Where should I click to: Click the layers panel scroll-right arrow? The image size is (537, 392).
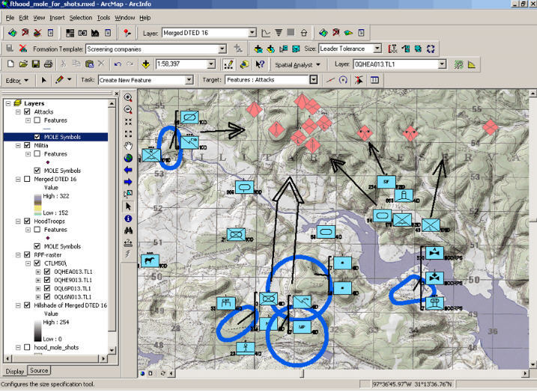(103, 358)
